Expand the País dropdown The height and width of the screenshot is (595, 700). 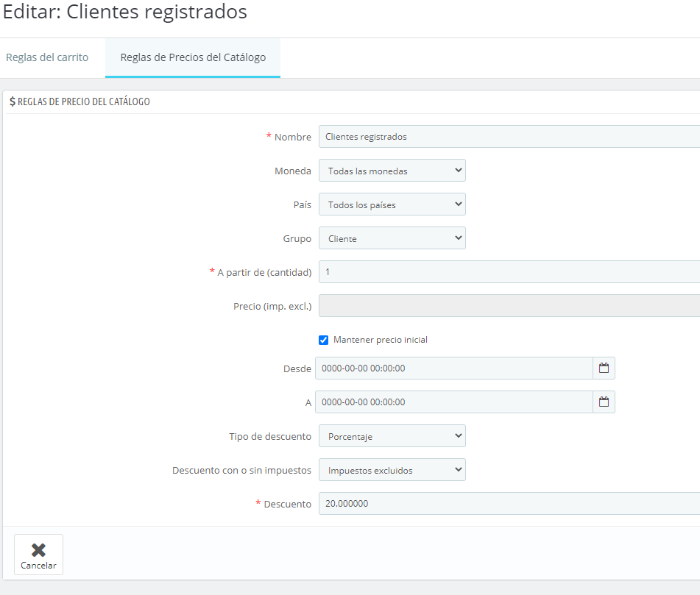(x=392, y=204)
